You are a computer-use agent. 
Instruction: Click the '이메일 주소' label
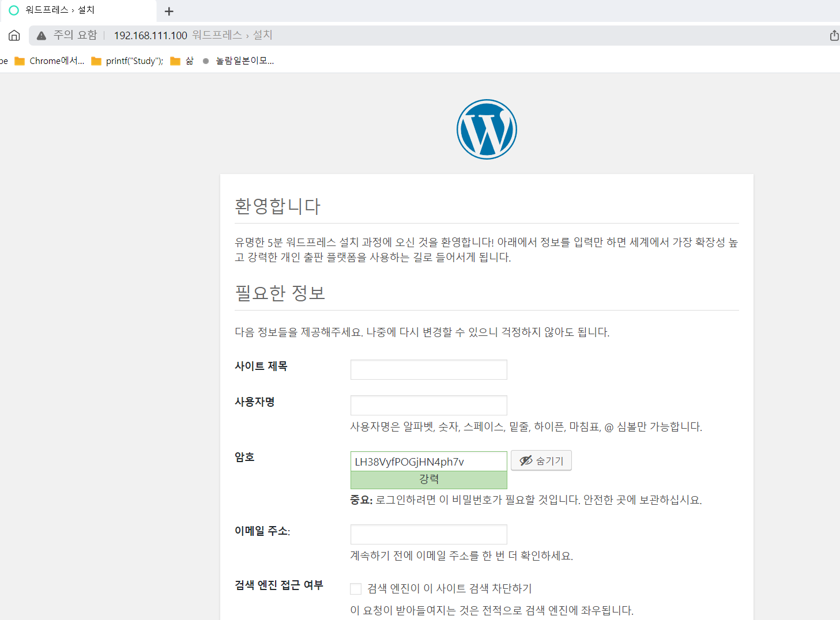click(262, 531)
